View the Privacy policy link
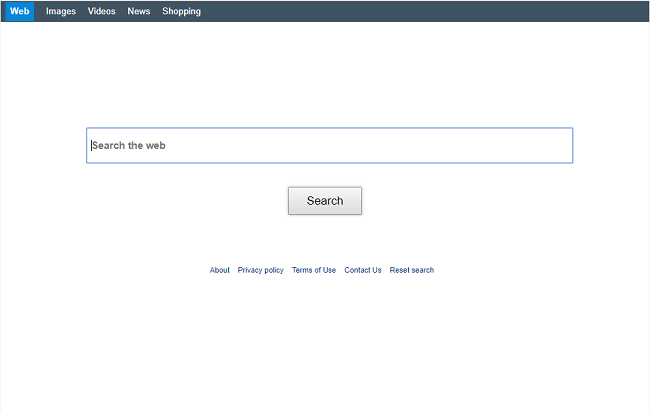The image size is (650, 412). point(260,270)
